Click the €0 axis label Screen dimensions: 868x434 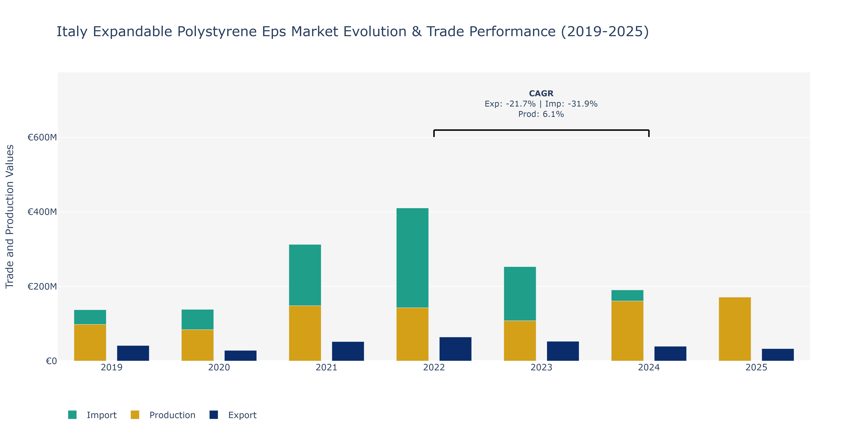click(51, 361)
